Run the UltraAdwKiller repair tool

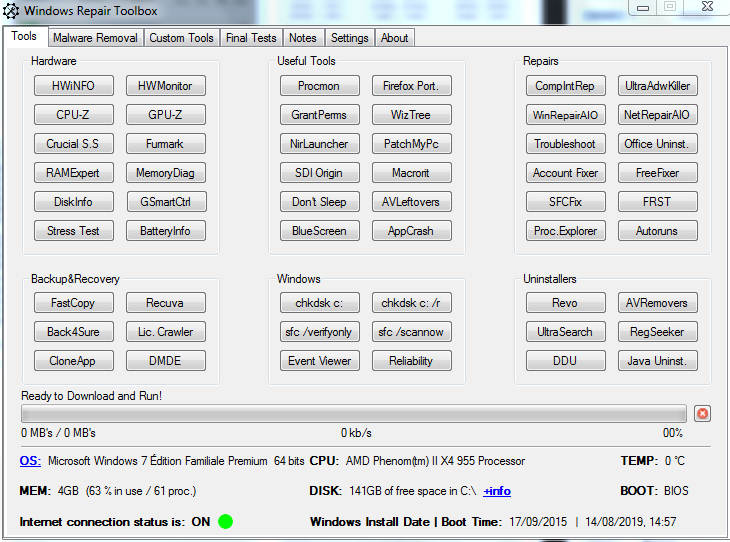pos(657,86)
